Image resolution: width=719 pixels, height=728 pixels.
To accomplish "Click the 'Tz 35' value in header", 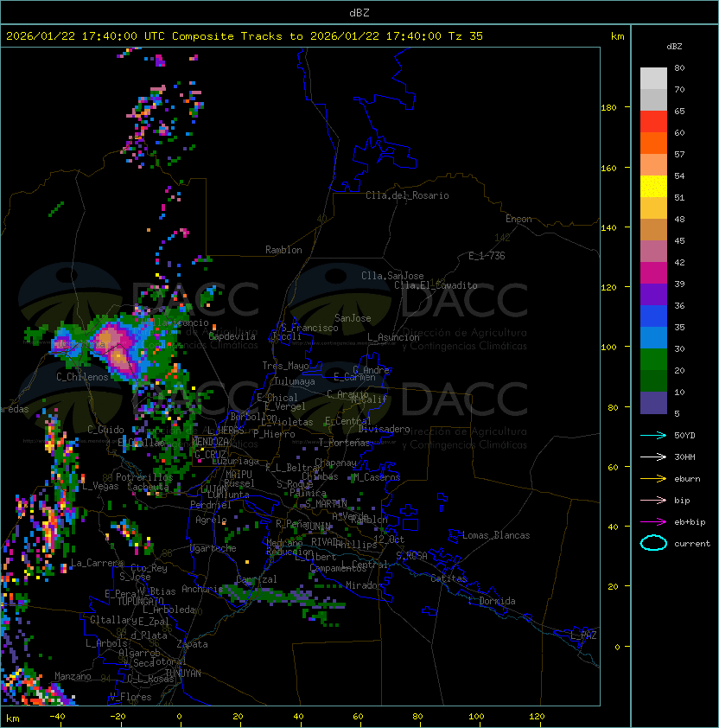I will (466, 36).
